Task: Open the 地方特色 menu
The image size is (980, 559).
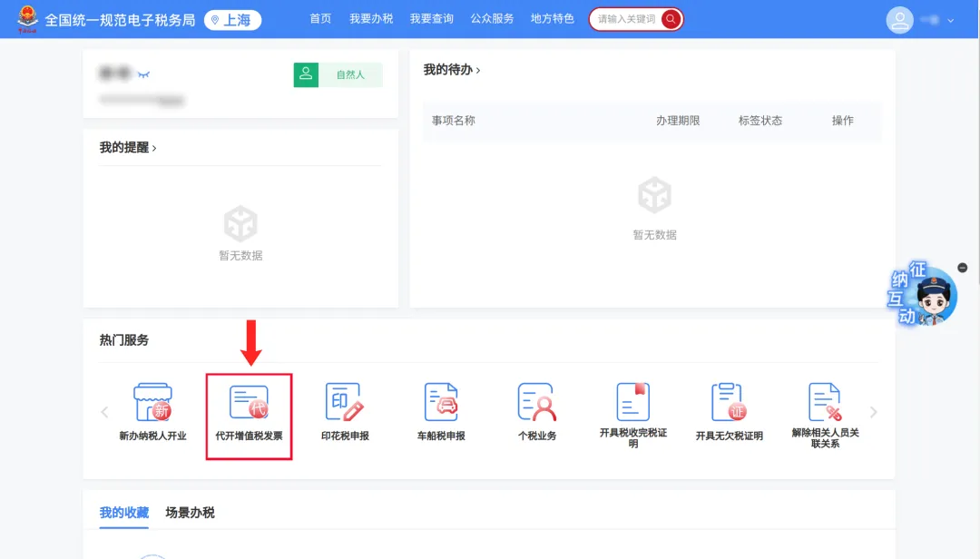Action: point(553,19)
